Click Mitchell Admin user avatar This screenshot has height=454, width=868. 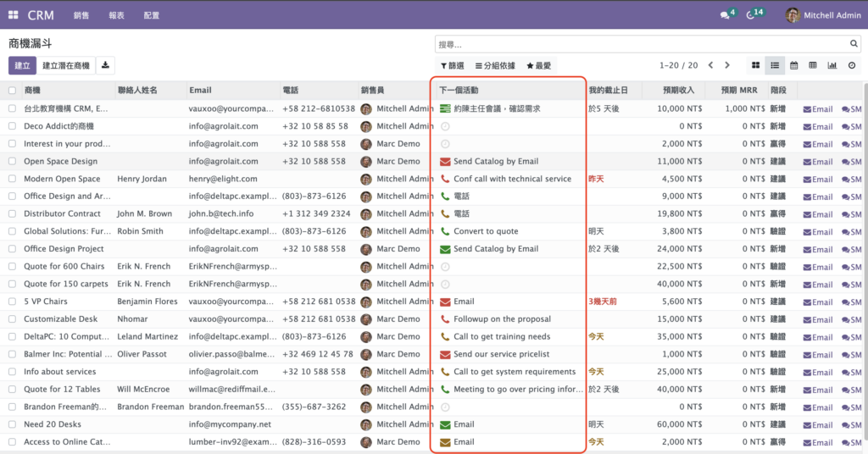click(793, 15)
